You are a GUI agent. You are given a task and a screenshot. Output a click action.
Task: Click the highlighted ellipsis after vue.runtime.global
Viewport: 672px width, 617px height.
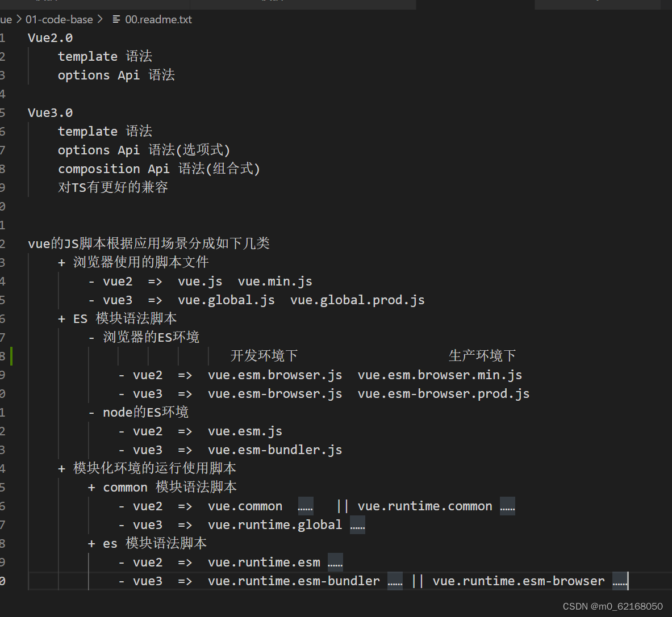(x=357, y=525)
